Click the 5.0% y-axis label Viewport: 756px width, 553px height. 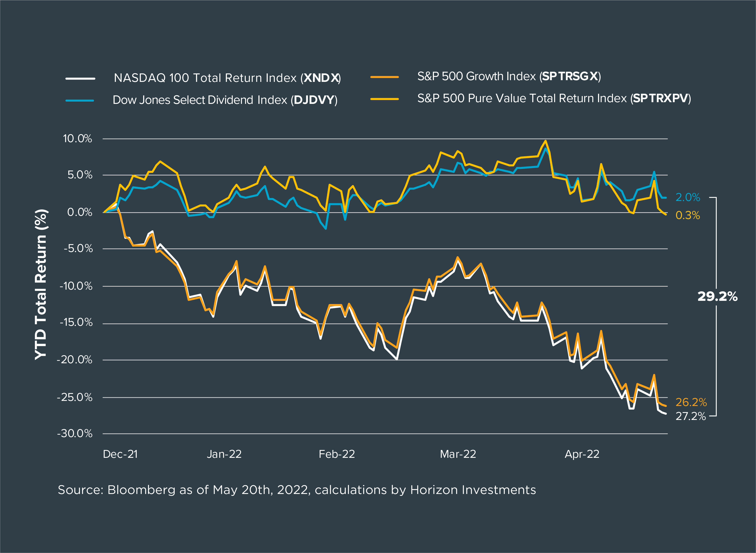click(x=80, y=175)
